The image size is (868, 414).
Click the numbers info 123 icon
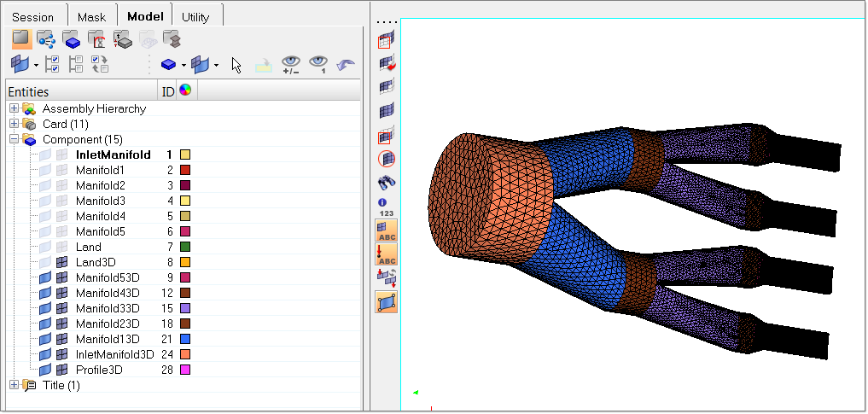pos(386,206)
